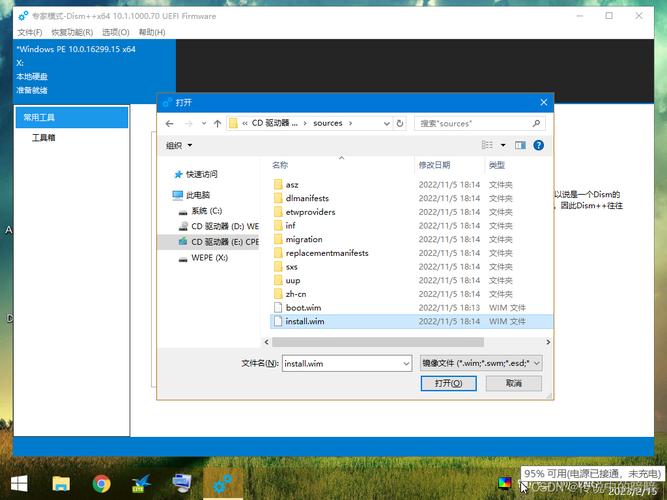Select the asz folder icon

click(278, 185)
